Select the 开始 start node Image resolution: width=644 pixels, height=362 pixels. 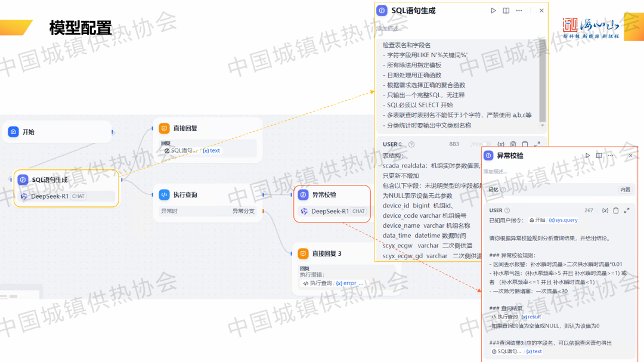tap(60, 132)
